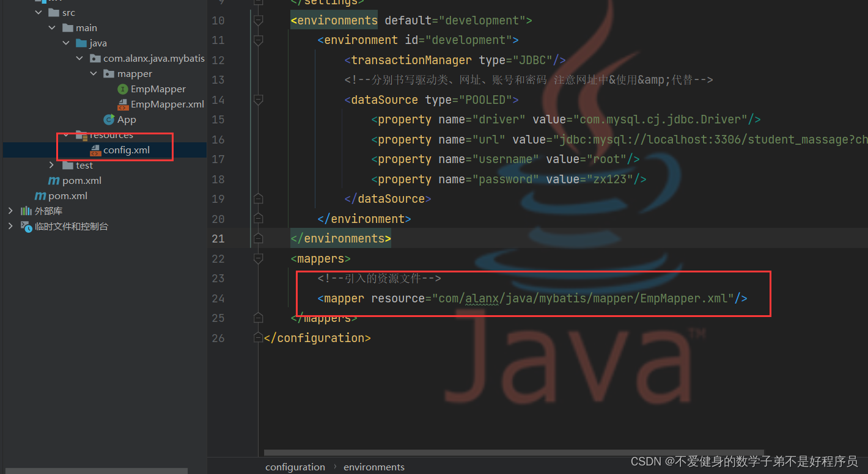The image size is (868, 474).
Task: Click the jdbc:mysql url value text
Action: [x=713, y=139]
